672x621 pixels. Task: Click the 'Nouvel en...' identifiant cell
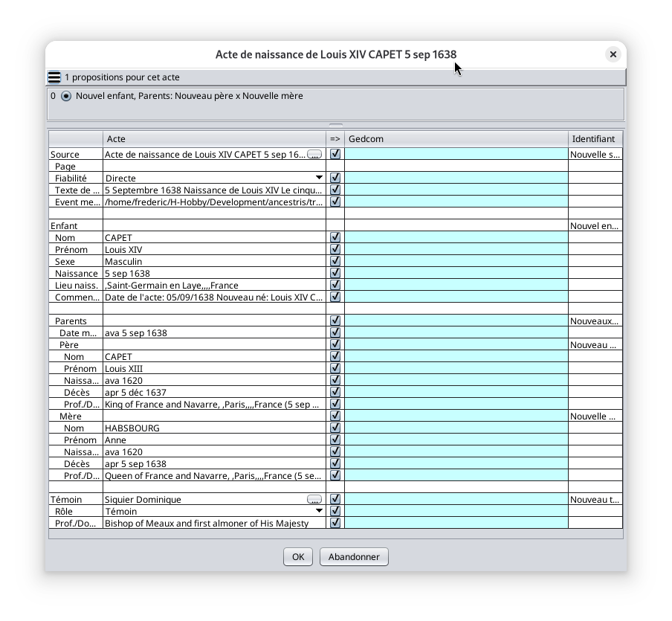point(595,226)
